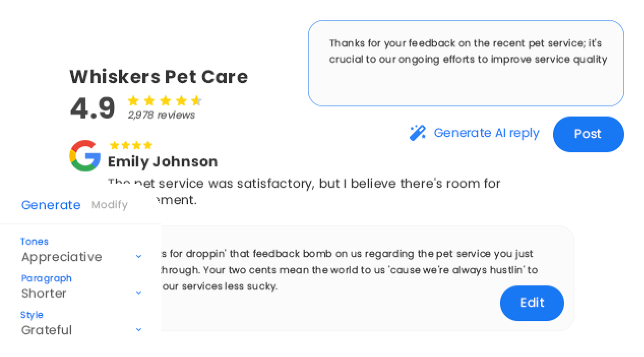Open the Appreciative tone dropdown

[81, 257]
